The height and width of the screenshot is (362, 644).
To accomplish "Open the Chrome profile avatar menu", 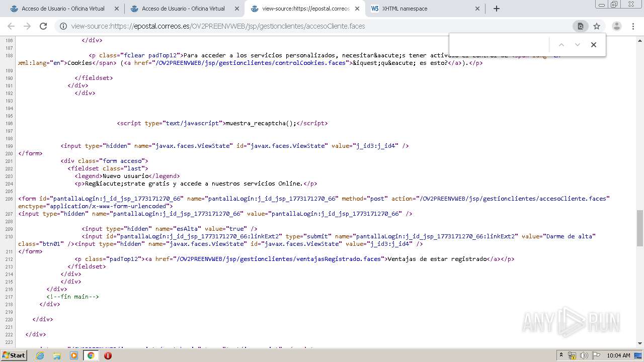I will tap(617, 26).
